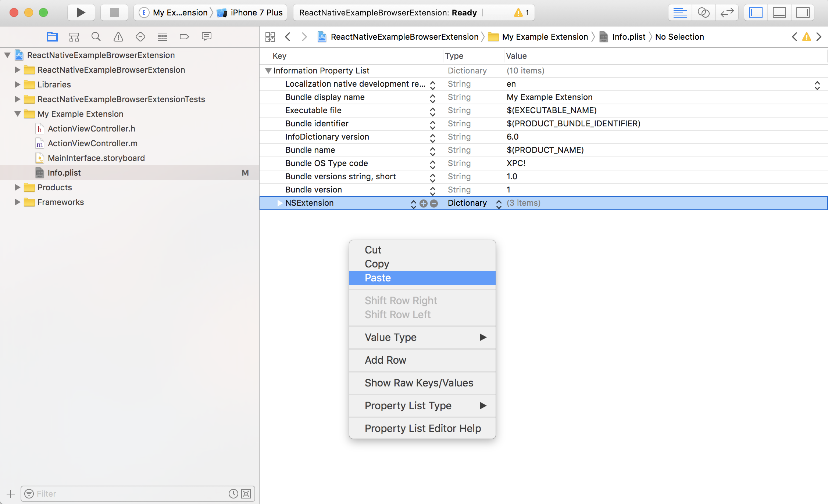Show the Report navigator
The image size is (828, 504).
pos(207,37)
